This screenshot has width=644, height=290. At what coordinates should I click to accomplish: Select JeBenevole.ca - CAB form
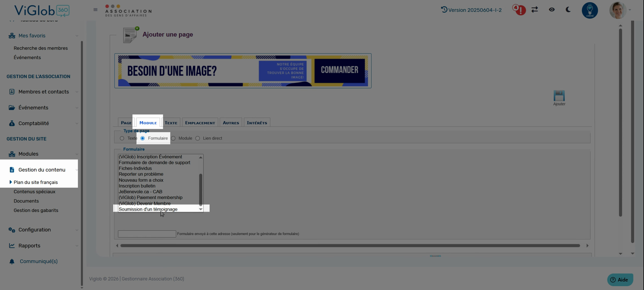tap(140, 192)
